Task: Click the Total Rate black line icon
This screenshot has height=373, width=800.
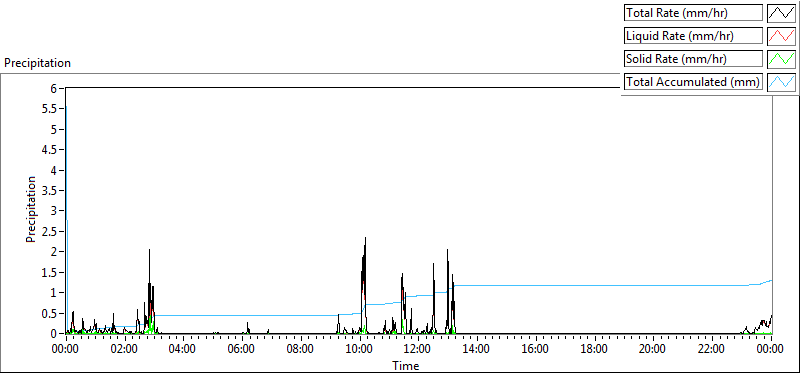Action: (x=781, y=13)
